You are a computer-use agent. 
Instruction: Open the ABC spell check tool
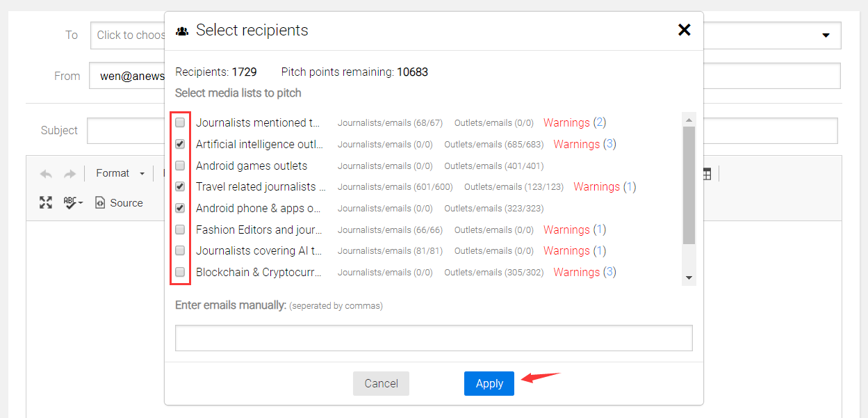point(73,202)
